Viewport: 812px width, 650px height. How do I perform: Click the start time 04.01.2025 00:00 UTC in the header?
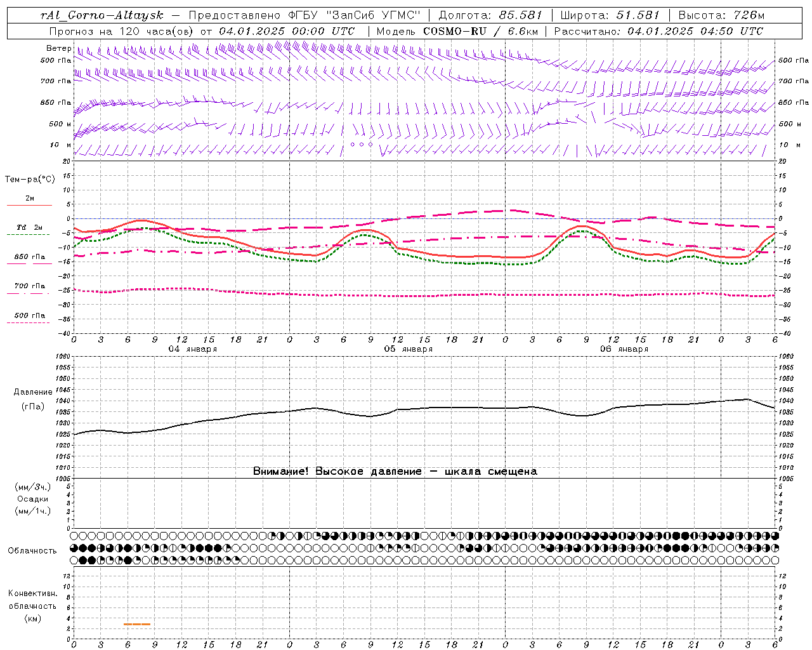[287, 31]
